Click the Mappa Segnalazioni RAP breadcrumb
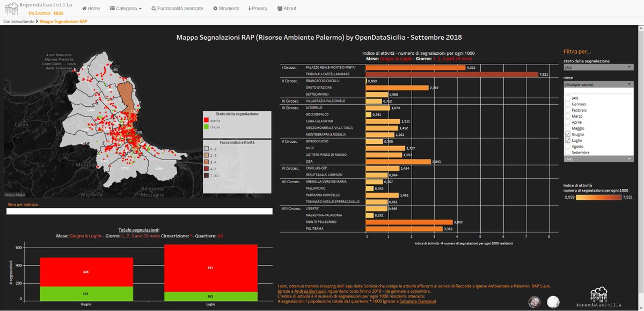Screen dimensions: 644x311 pos(63,21)
